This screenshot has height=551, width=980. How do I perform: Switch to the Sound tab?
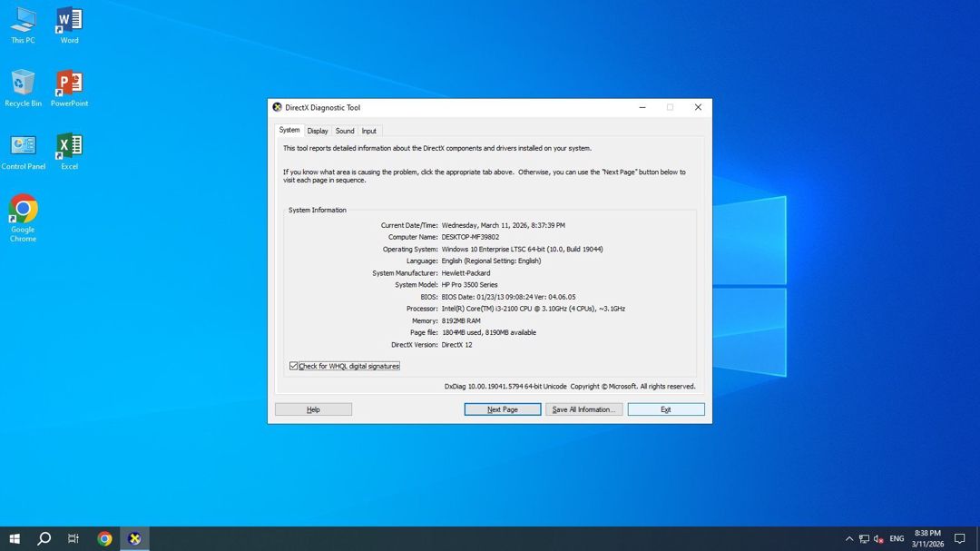(x=345, y=131)
